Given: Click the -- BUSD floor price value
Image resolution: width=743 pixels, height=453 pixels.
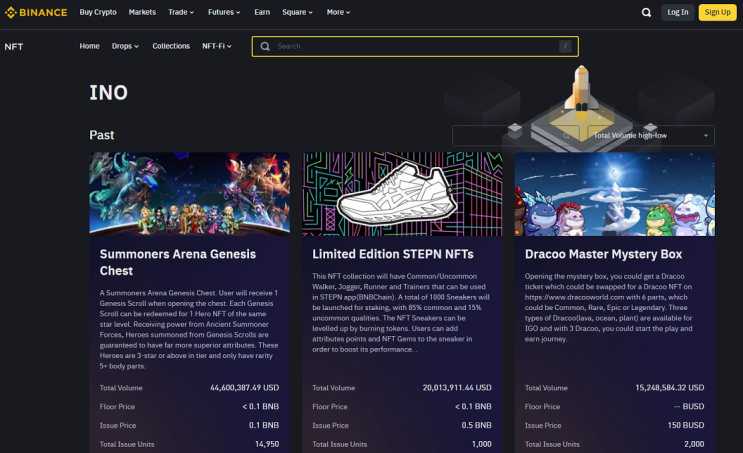Looking at the screenshot, I should (x=689, y=407).
